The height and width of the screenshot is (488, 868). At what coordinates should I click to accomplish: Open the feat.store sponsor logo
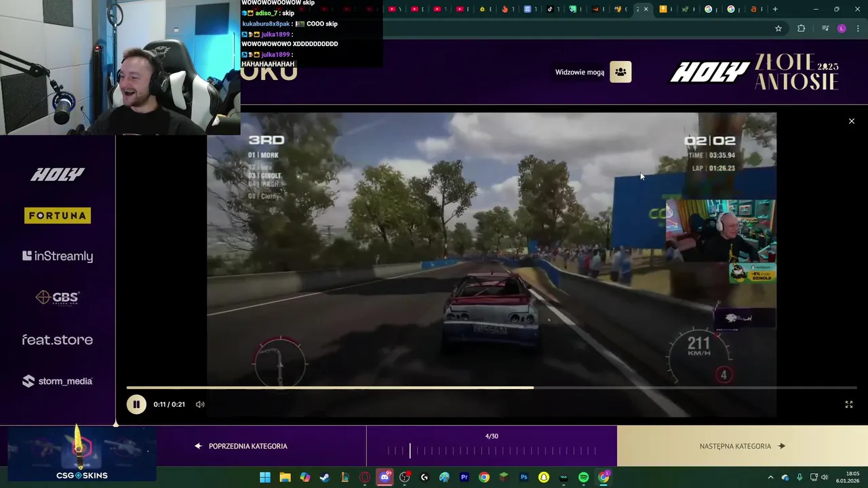(x=58, y=340)
